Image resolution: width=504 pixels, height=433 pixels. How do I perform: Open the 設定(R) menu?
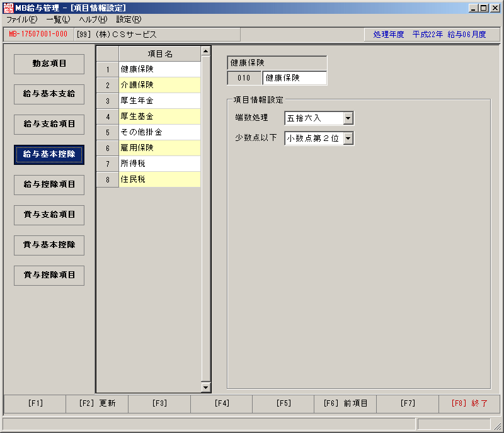click(x=129, y=20)
